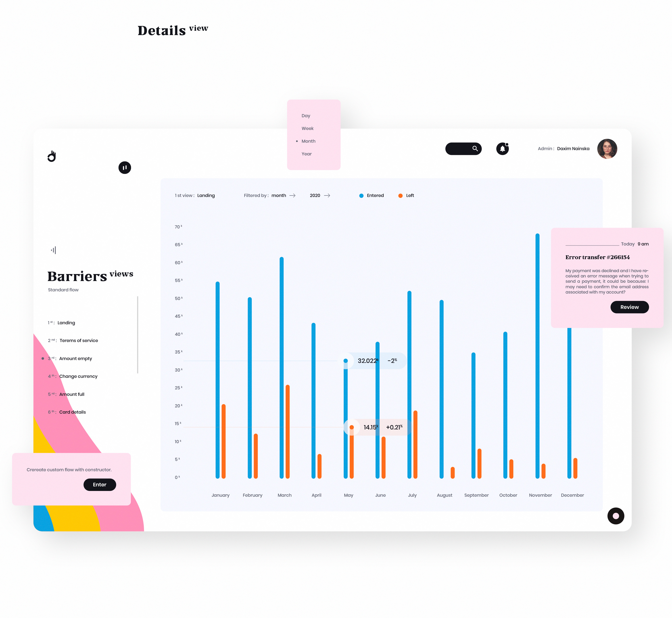The height and width of the screenshot is (618, 672).
Task: Click the search input field in toolbar
Action: click(x=462, y=148)
